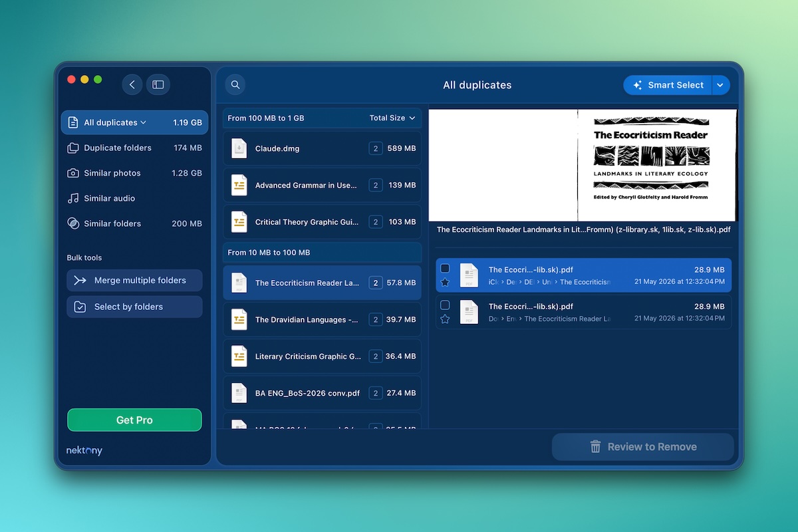Click the Merge folders arrow icon
798x532 pixels.
80,280
